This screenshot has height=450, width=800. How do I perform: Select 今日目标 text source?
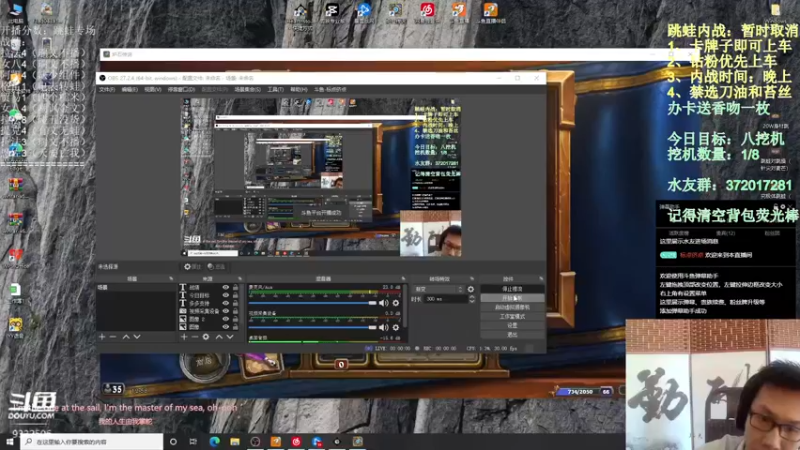[199, 295]
